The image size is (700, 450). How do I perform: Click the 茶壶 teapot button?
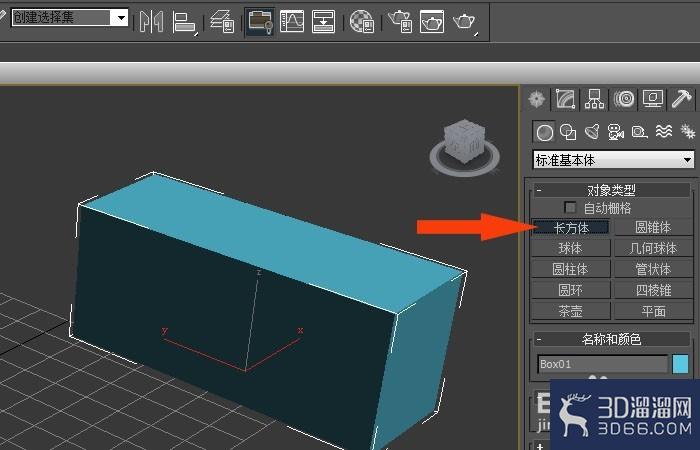571,311
